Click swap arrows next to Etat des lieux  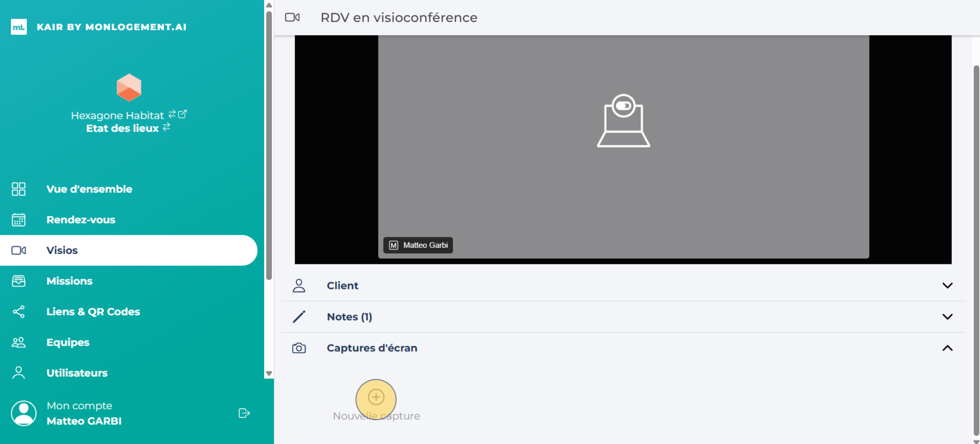(x=166, y=127)
